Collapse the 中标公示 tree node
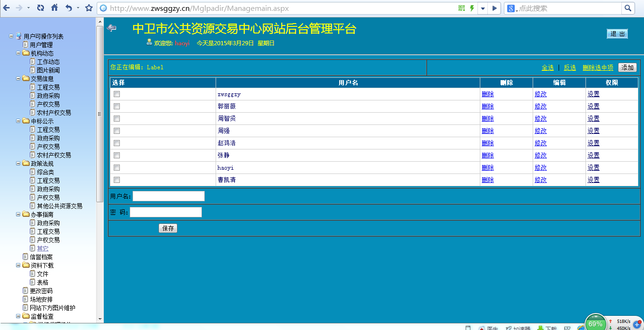This screenshot has height=330, width=644. [x=18, y=121]
